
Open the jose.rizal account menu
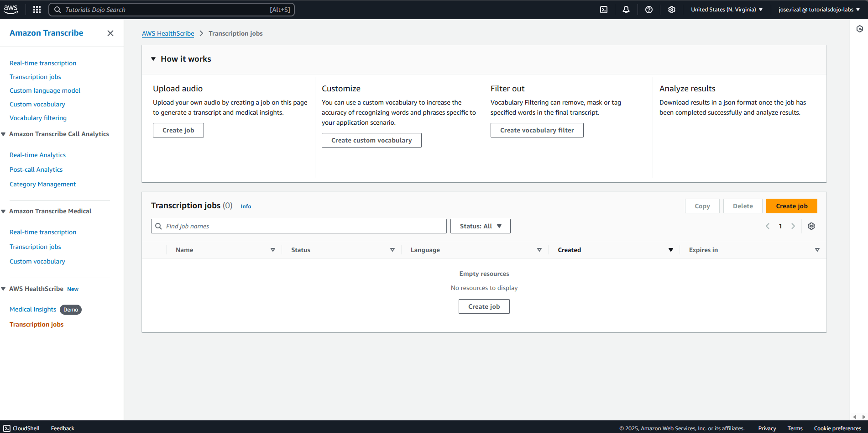(819, 10)
